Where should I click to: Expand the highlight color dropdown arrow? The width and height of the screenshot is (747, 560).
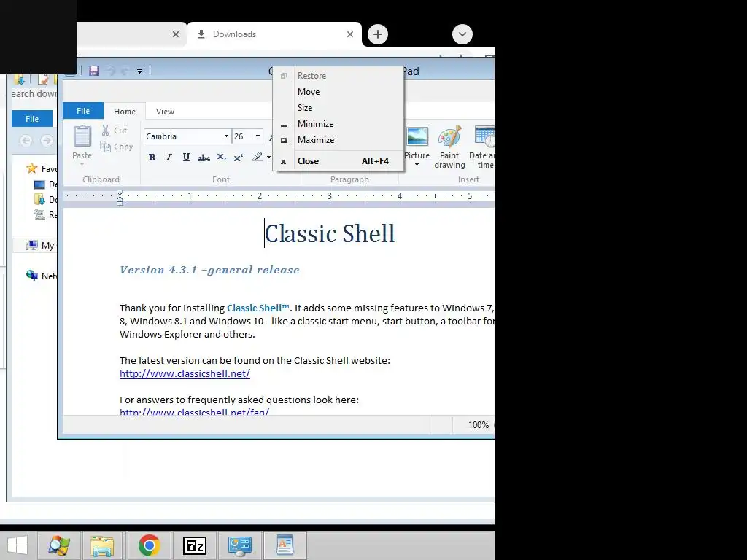[x=268, y=157]
